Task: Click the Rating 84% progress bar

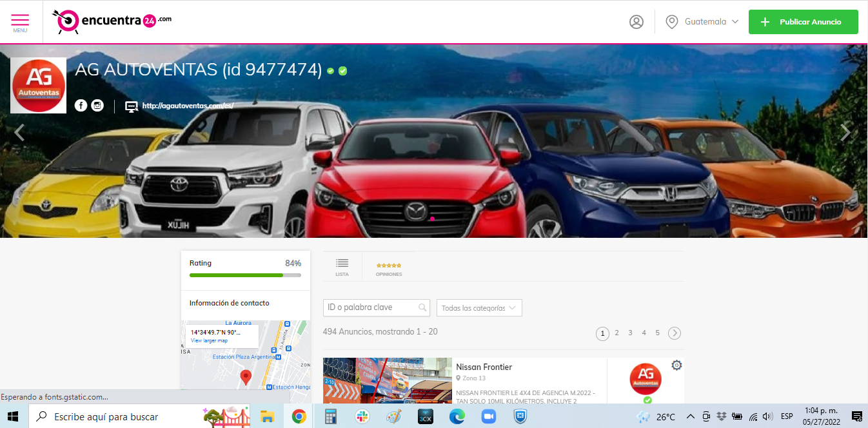Action: click(x=245, y=275)
